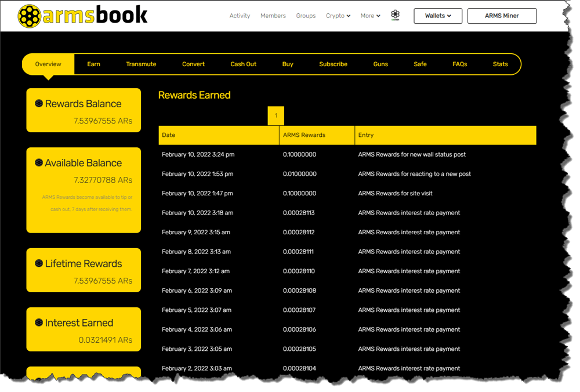Click the Available Balance card title
The width and height of the screenshot is (580, 392).
[83, 163]
